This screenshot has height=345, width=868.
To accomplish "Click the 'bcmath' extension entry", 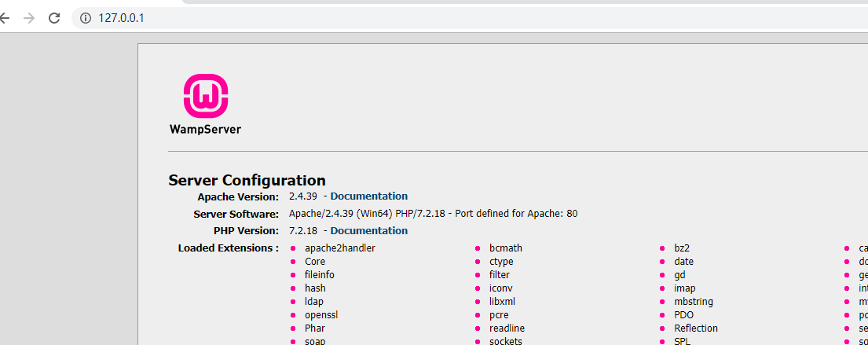I will tap(505, 248).
